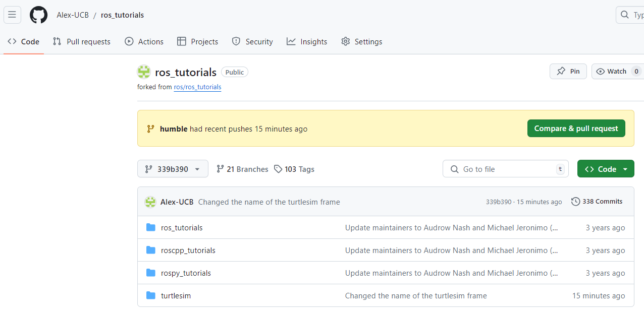Open the Pull requests tab

(82, 41)
